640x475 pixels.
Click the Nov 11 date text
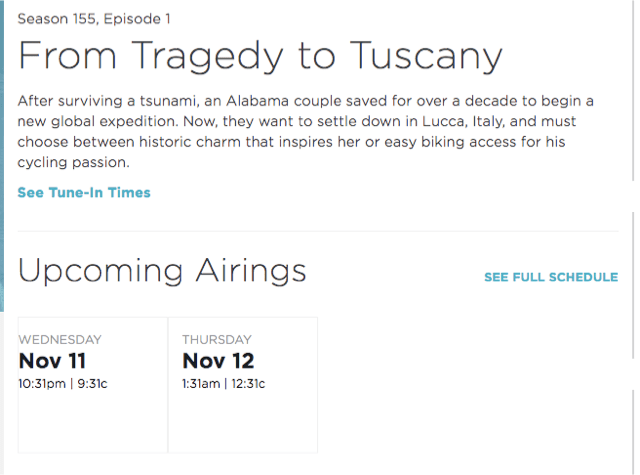click(x=54, y=361)
